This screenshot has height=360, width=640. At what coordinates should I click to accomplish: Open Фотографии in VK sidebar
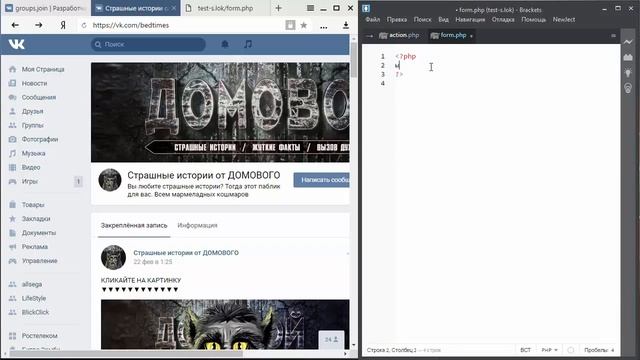click(40, 139)
